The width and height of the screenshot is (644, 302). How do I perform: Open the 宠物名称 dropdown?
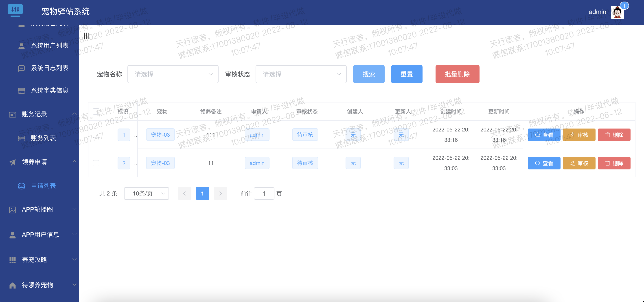point(173,74)
